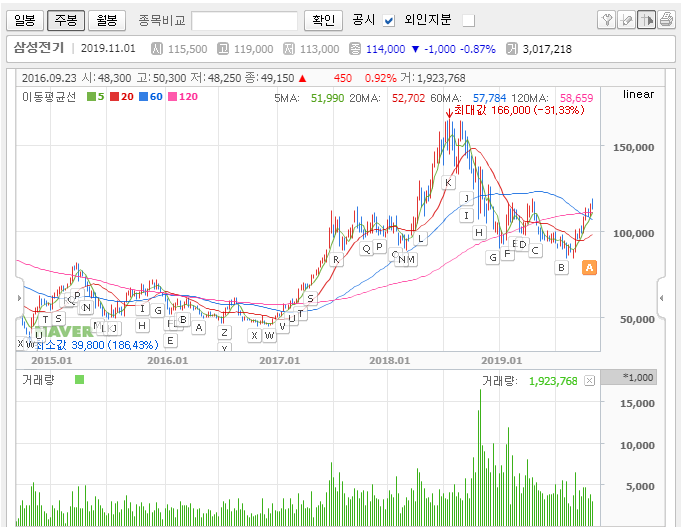The height and width of the screenshot is (527, 682).
Task: Click the Q disclosure marker in late 2017
Action: point(366,249)
